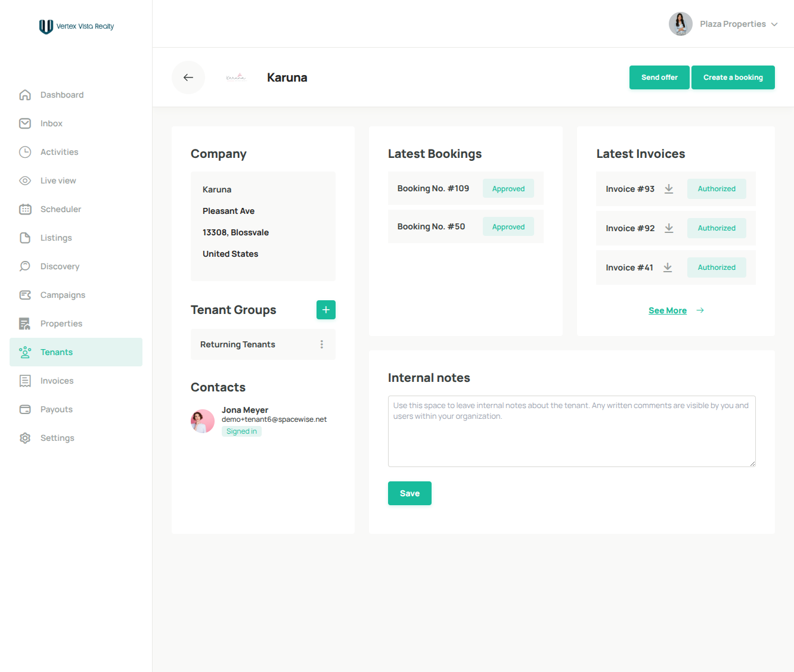
Task: Click the Authorized badge for Invoice #41
Action: pyautogui.click(x=717, y=267)
